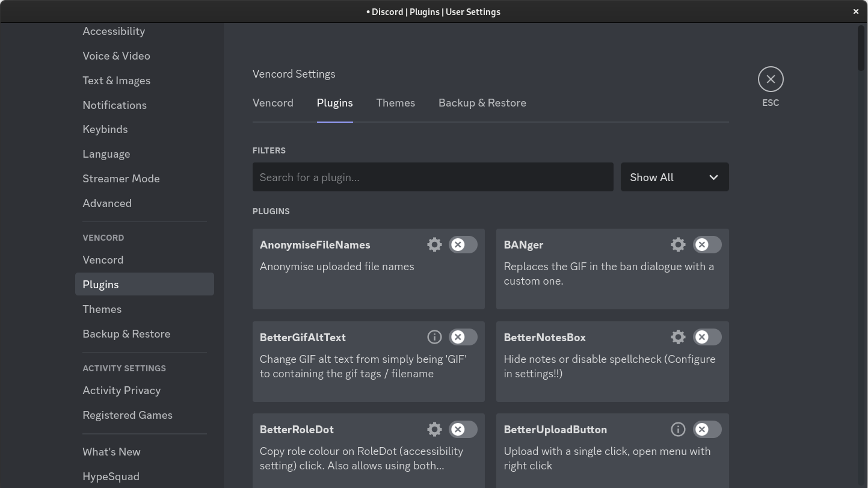Open BetterRoleDot settings gear

tap(434, 429)
